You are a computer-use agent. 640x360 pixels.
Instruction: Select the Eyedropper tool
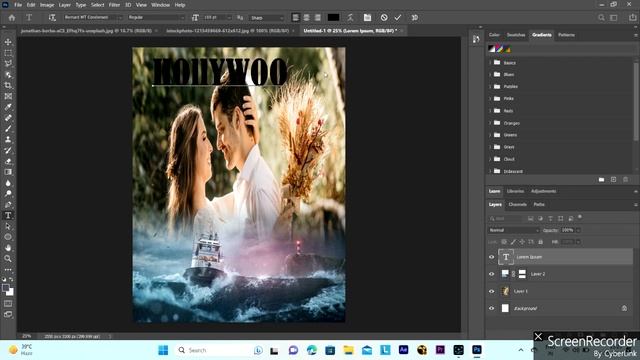pos(8,107)
